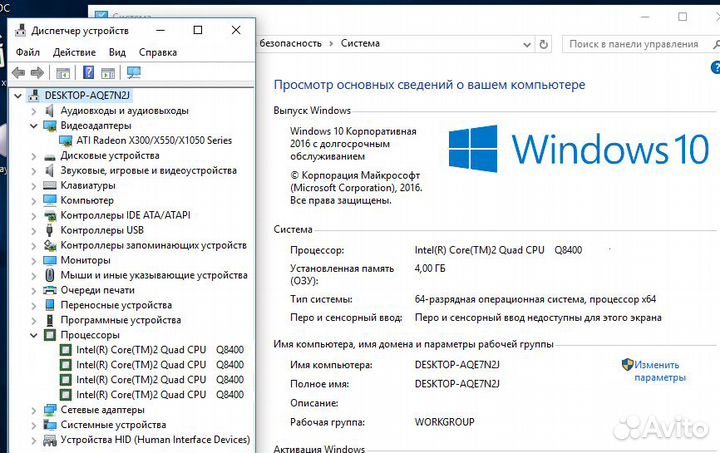Viewport: 720px width, 453px height.
Task: Click the icon beside Переносные устройства
Action: [50, 305]
